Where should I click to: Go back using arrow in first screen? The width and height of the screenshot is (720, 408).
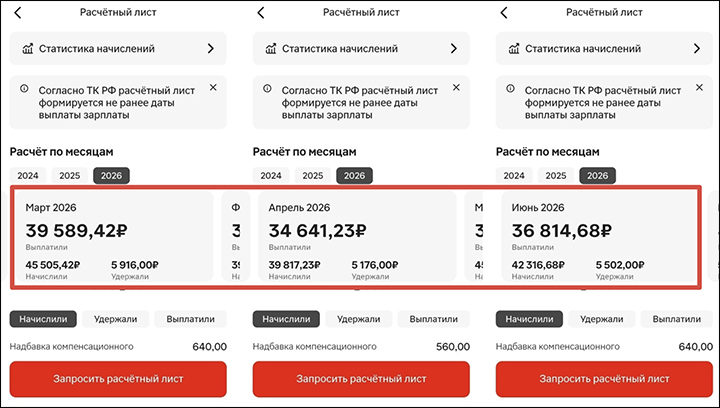tap(17, 12)
